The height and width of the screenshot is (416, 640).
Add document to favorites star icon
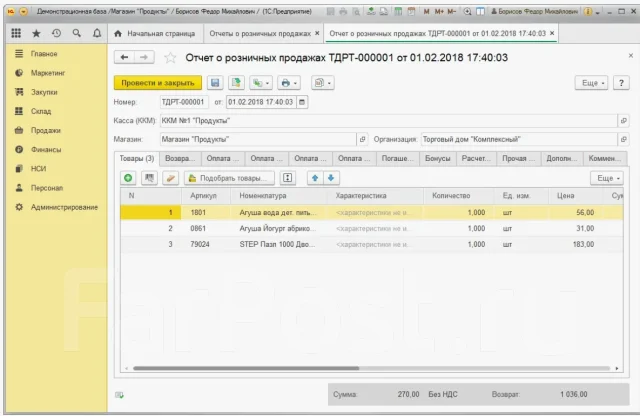point(170,58)
